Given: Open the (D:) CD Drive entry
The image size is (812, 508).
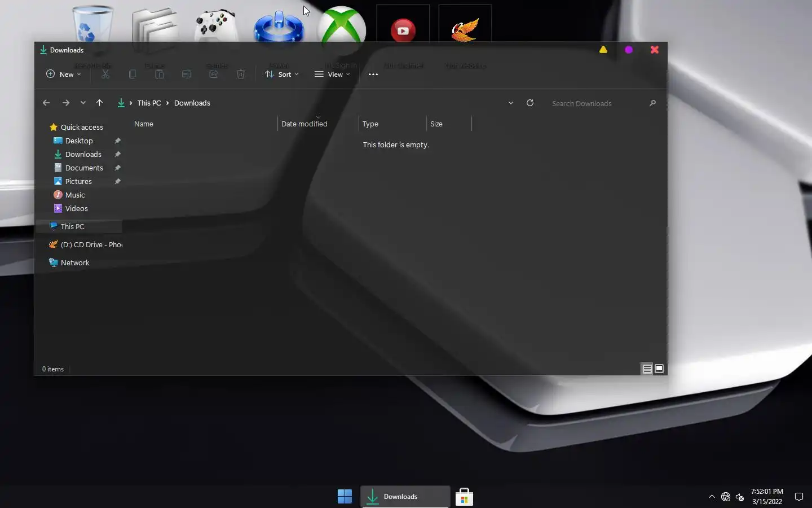Looking at the screenshot, I should pos(85,244).
